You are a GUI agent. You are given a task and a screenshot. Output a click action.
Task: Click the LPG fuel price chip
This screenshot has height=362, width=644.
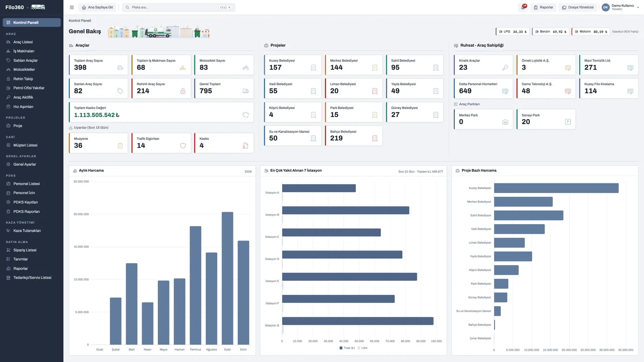click(513, 31)
